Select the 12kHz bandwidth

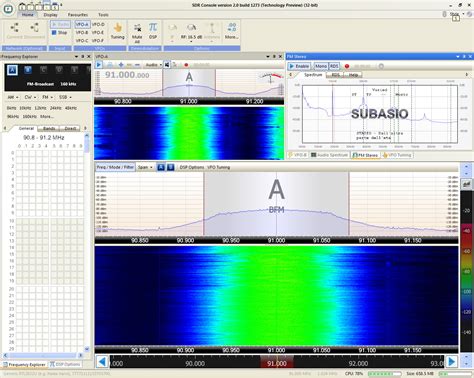point(40,108)
